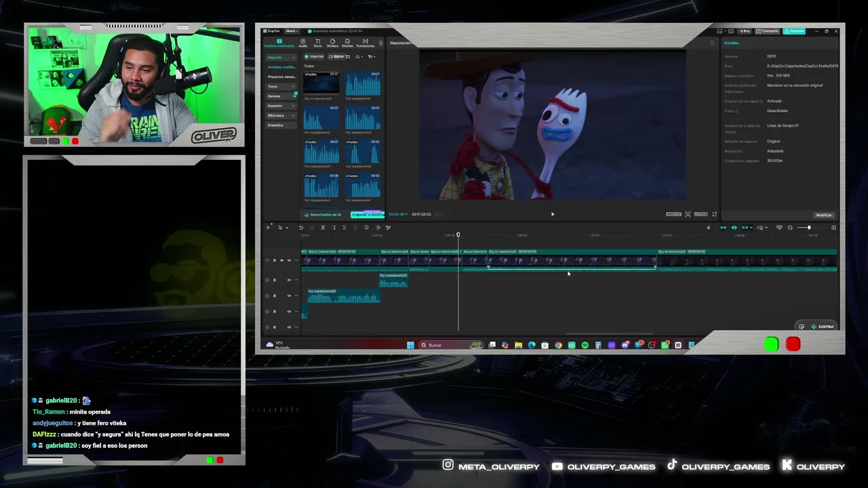Click the marker shield icon in timeline toolbar
The width and height of the screenshot is (868, 488).
point(366,228)
